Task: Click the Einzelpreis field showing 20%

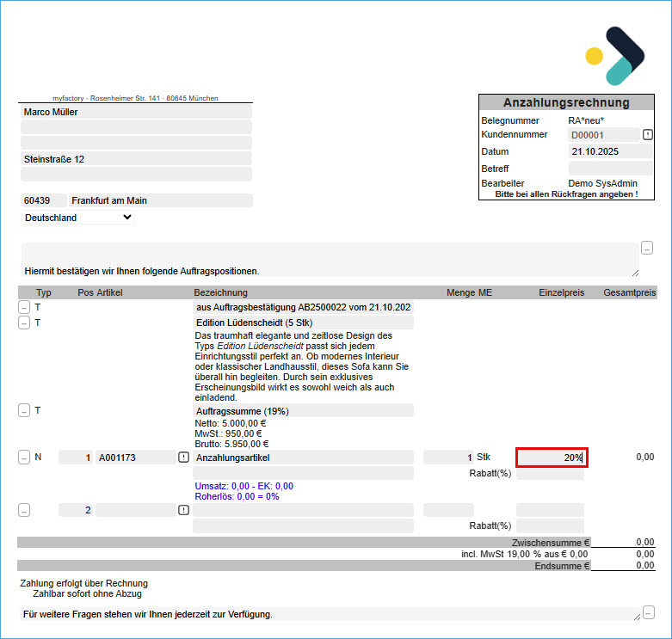Action: click(x=552, y=458)
